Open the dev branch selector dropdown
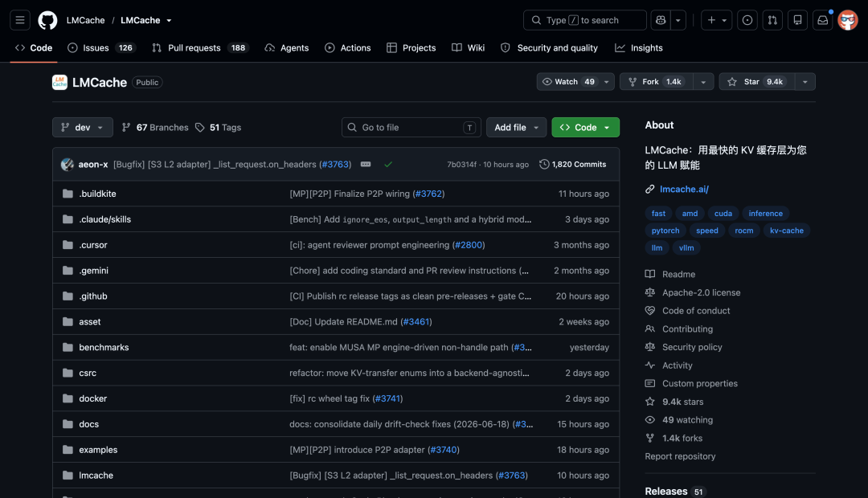This screenshot has width=868, height=498. (x=83, y=127)
